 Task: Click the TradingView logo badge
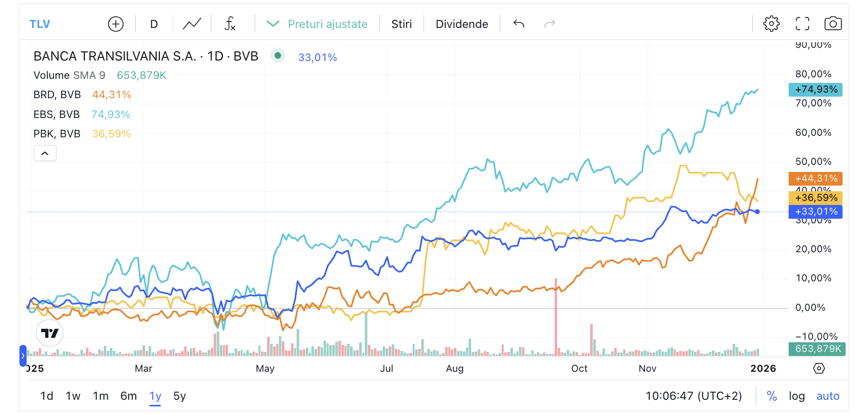pos(50,333)
